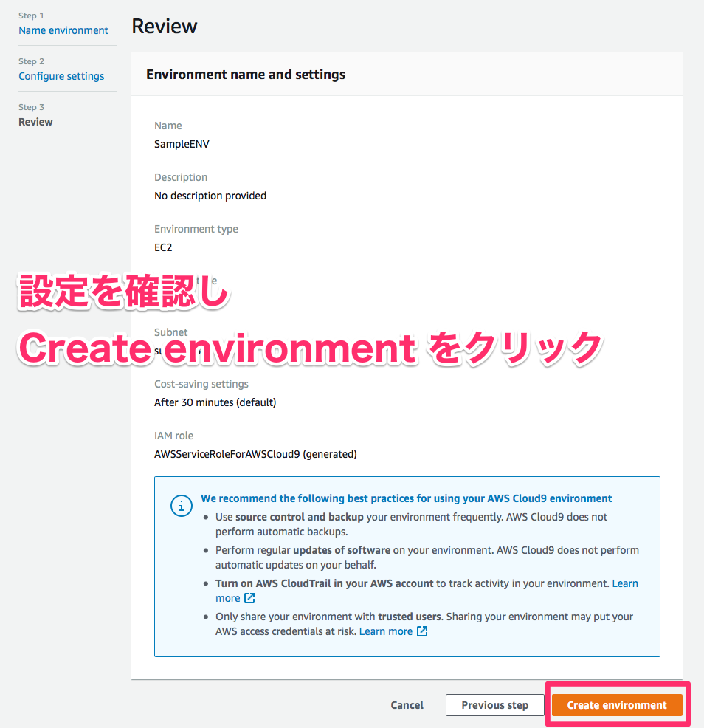Click the Environment name and settings heading
Image resolution: width=704 pixels, height=728 pixels.
(246, 75)
